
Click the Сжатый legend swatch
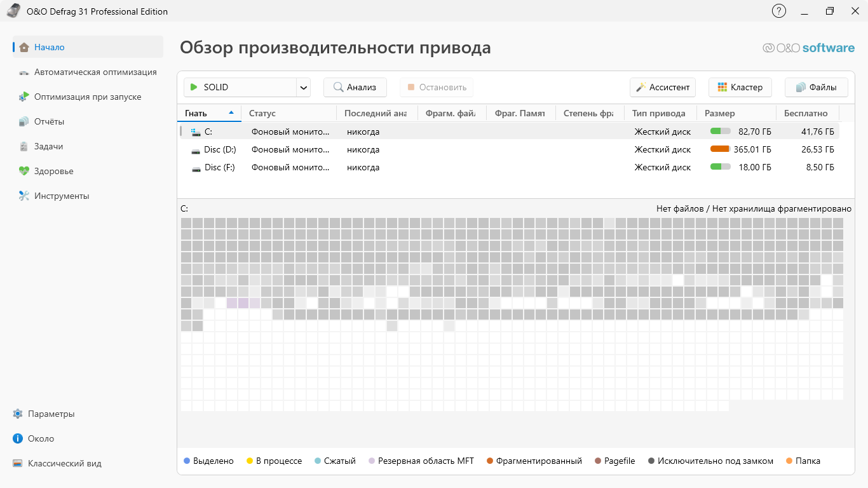[x=318, y=461]
